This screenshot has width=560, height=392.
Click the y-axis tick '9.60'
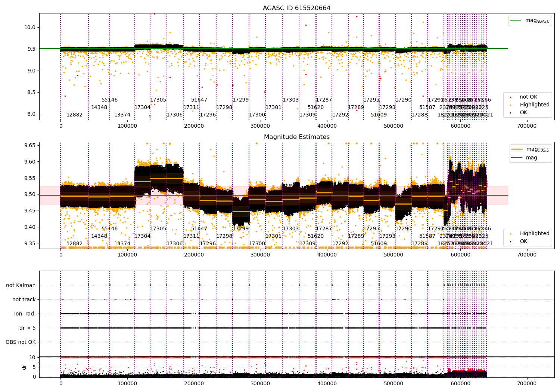pos(30,162)
